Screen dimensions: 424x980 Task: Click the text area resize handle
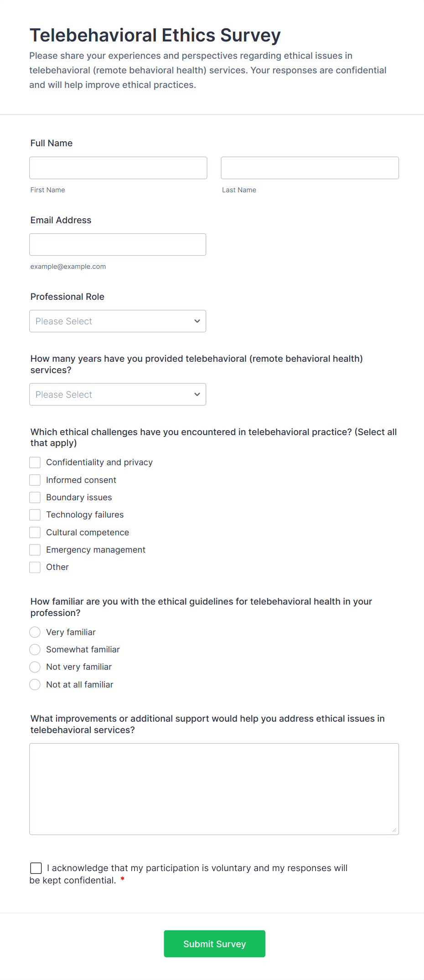394,830
